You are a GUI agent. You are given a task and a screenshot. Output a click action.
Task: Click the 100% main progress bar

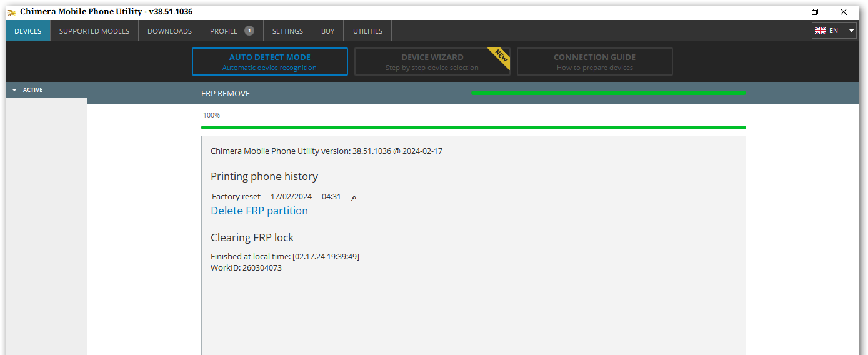474,127
